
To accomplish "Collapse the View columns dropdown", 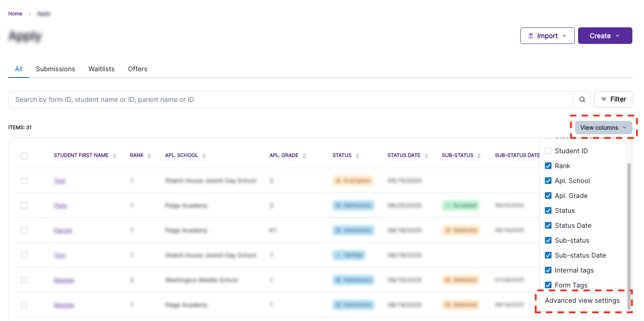I will [x=603, y=128].
